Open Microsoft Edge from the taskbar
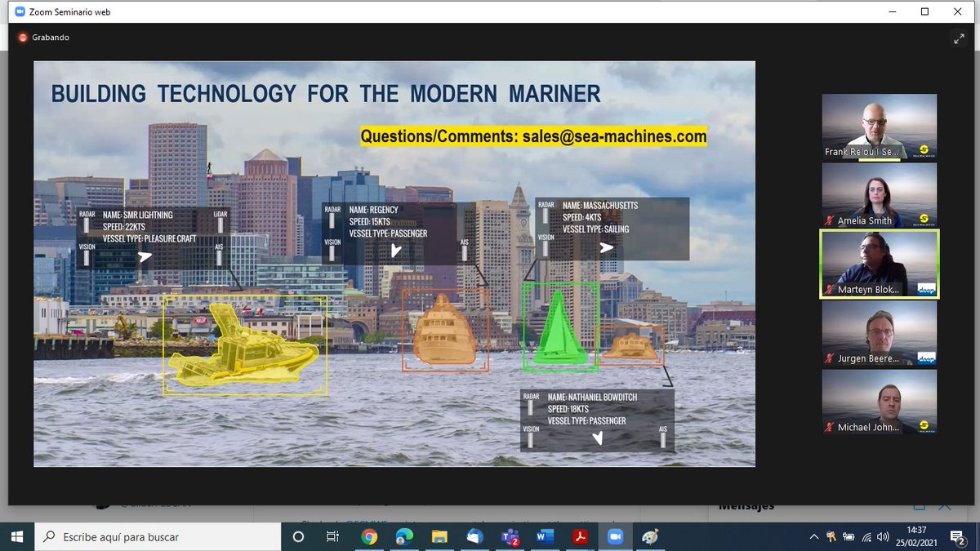 403,536
